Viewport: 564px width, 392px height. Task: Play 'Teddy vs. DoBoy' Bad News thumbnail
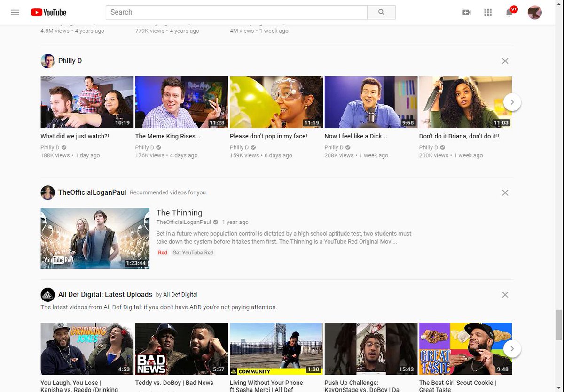pyautogui.click(x=182, y=348)
